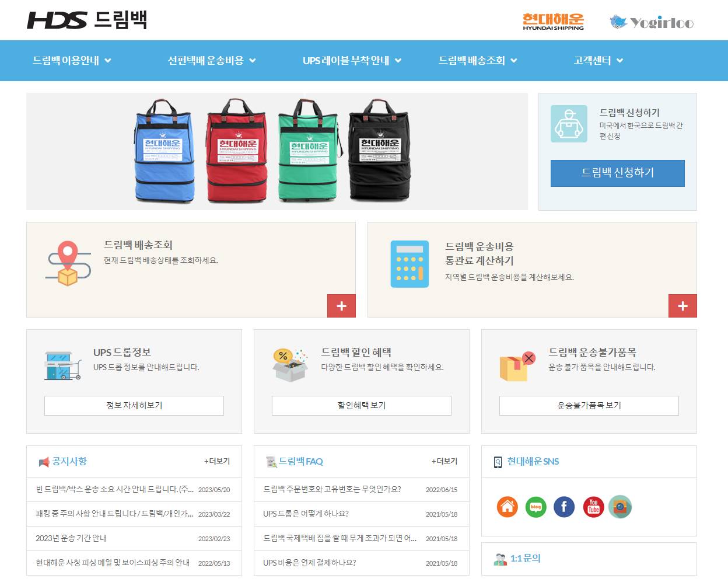
Task: Click the delivery person icon beside 드림백 신청하기
Action: click(569, 124)
